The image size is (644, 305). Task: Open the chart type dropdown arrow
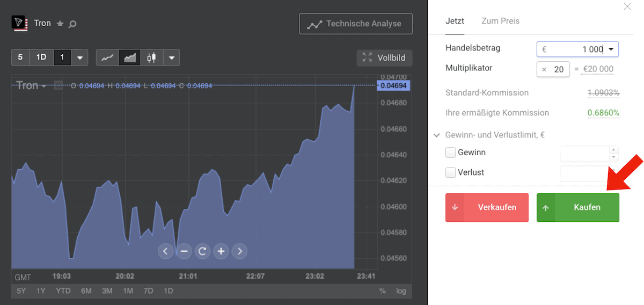pos(171,57)
